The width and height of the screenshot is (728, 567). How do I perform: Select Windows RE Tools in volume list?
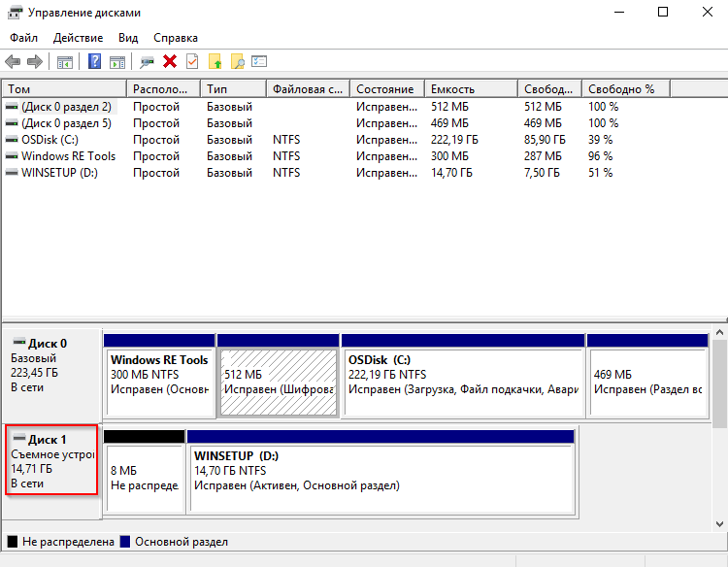point(68,156)
